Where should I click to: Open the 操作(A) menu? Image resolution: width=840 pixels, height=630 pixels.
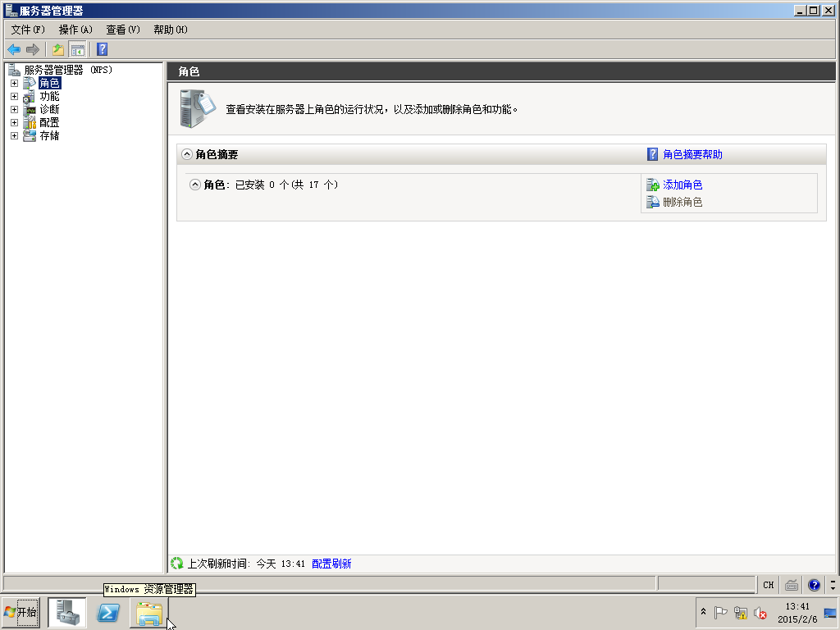click(75, 30)
